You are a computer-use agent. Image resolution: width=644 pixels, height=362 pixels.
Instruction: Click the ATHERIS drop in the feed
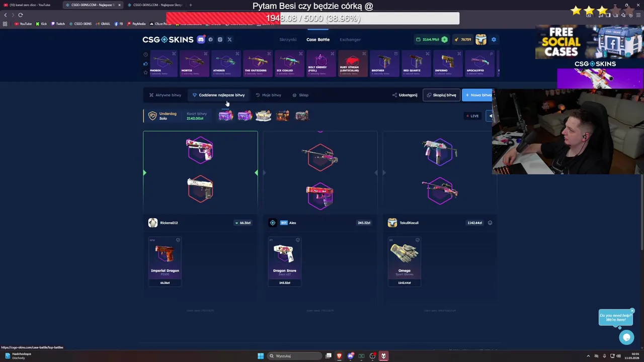(x=226, y=63)
